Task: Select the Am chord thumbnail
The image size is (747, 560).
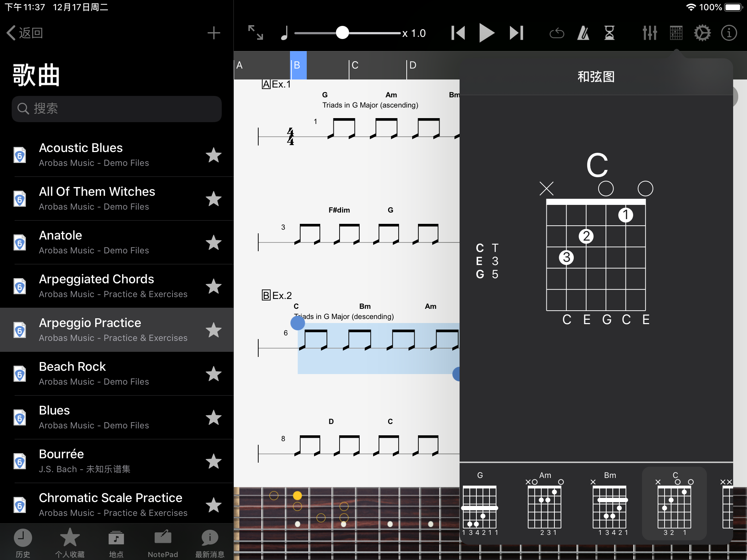Action: tap(545, 504)
